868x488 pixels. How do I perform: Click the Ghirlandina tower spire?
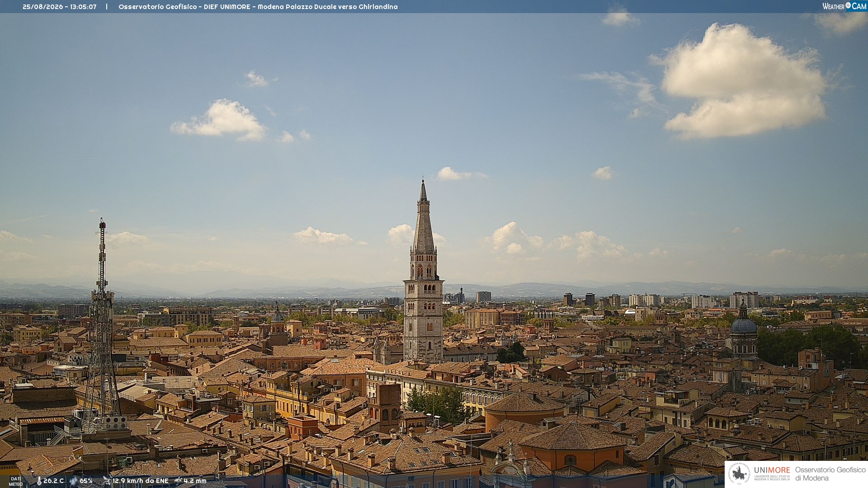pos(424,216)
